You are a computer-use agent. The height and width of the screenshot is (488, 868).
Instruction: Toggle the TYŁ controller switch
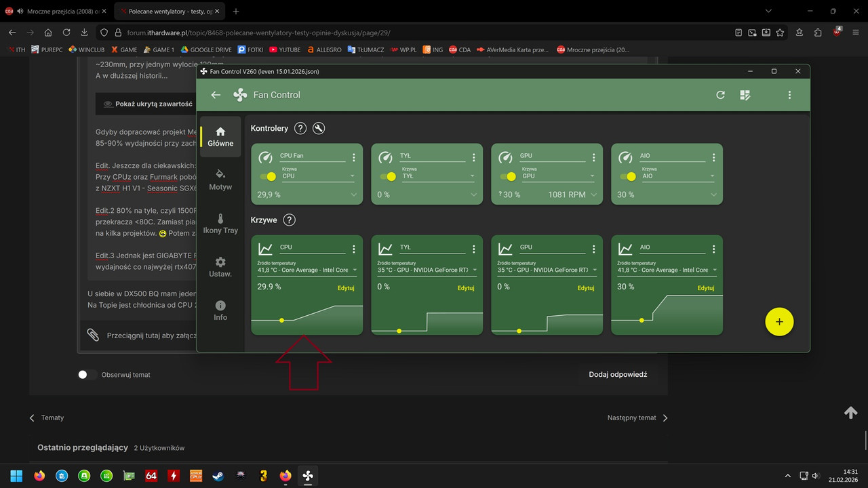point(389,176)
